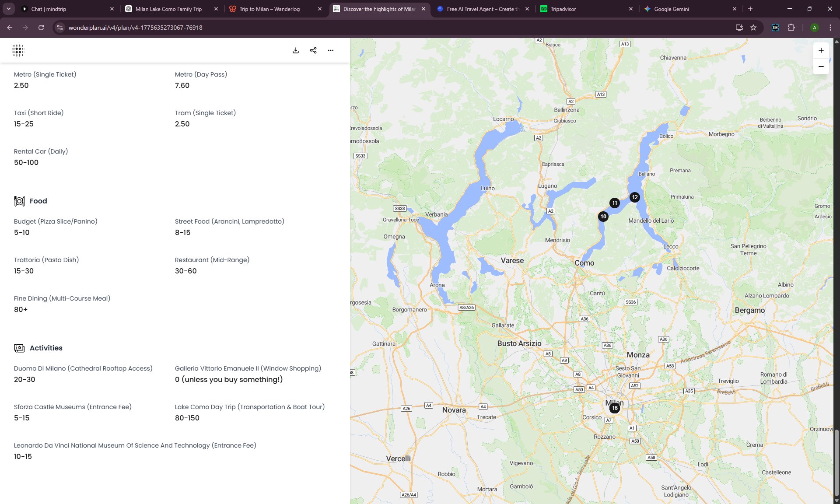The height and width of the screenshot is (504, 840).
Task: Open the Wonderplan logo icon
Action: click(x=18, y=50)
